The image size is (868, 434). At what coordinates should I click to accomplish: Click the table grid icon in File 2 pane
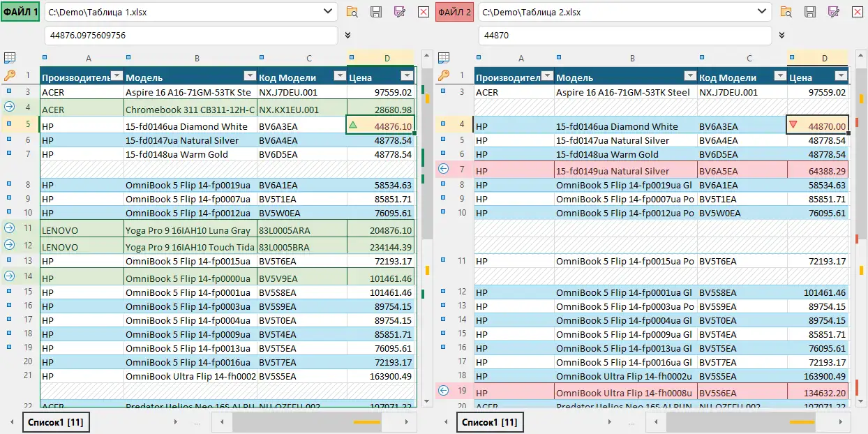click(x=444, y=58)
